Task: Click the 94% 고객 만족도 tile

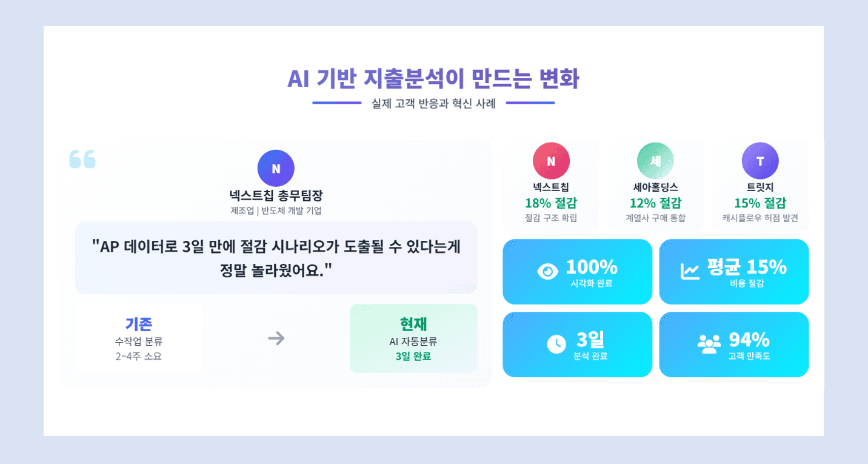Action: pos(734,345)
